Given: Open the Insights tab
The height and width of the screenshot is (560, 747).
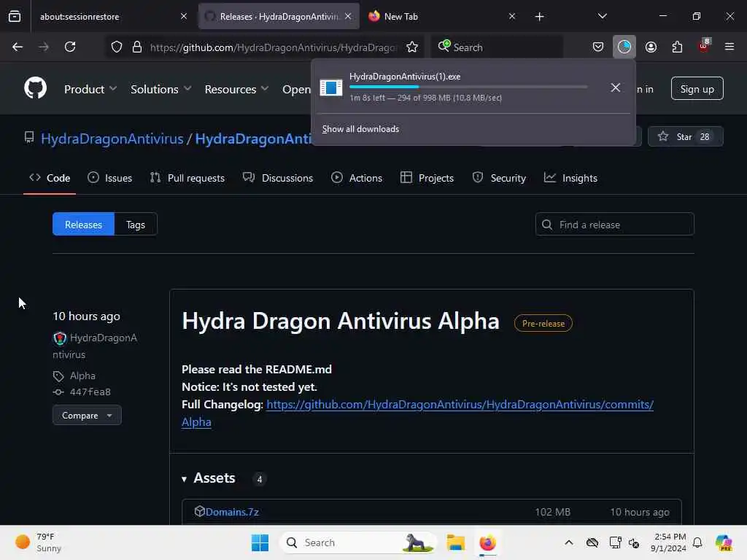Looking at the screenshot, I should 570,178.
